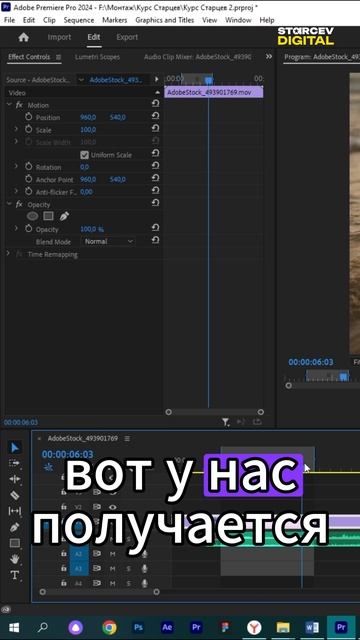The image size is (360, 640).
Task: Expand the Scale property
Action: pyautogui.click(x=16, y=129)
